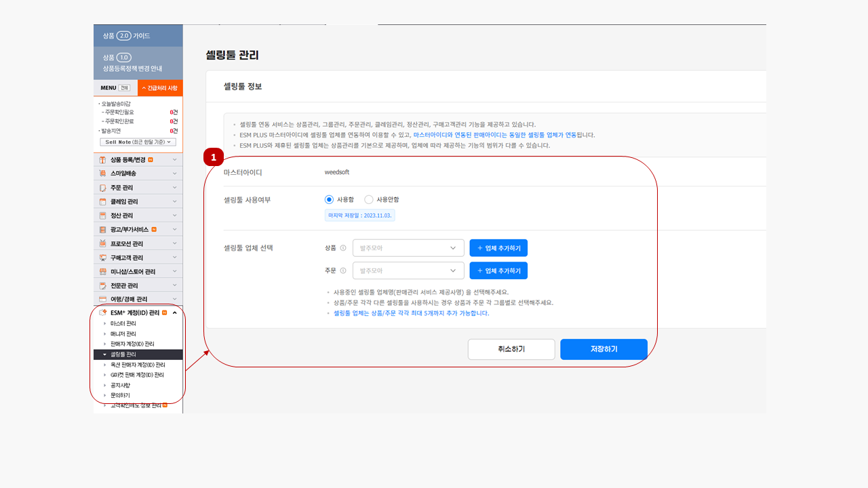
Task: Click the info icon next to 주문
Action: pyautogui.click(x=343, y=270)
